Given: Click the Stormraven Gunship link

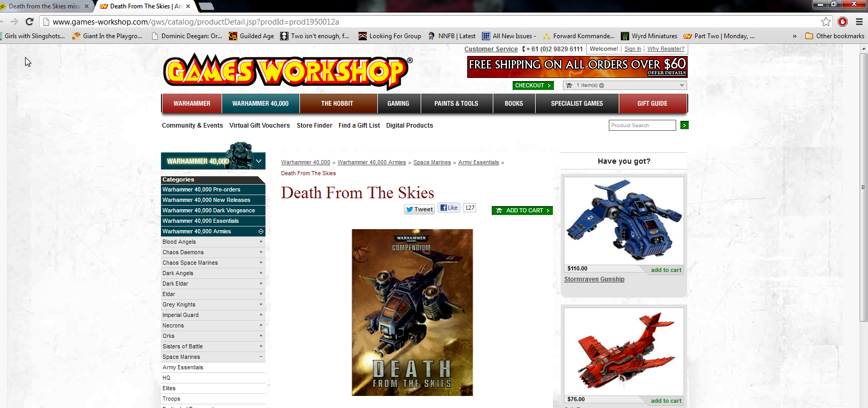Looking at the screenshot, I should click(x=594, y=279).
